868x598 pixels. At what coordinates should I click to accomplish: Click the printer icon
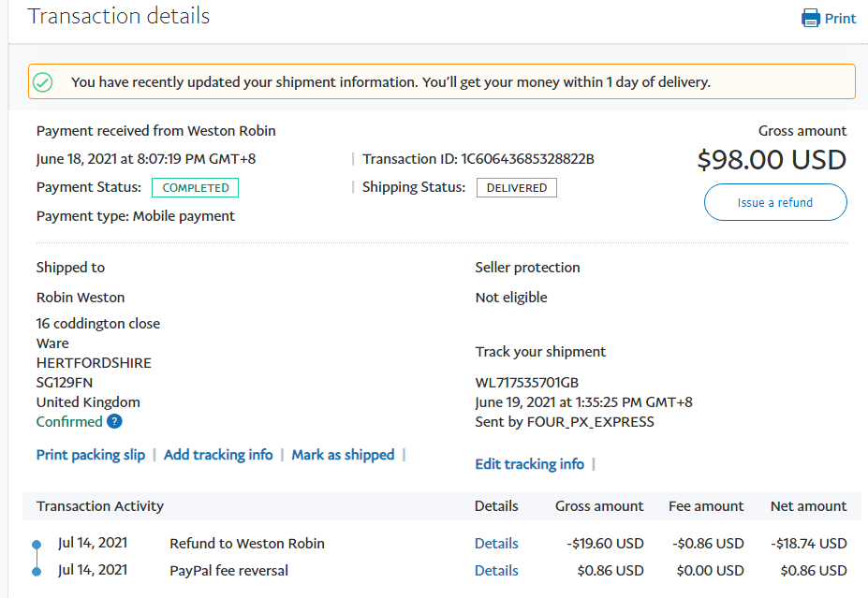coord(811,18)
